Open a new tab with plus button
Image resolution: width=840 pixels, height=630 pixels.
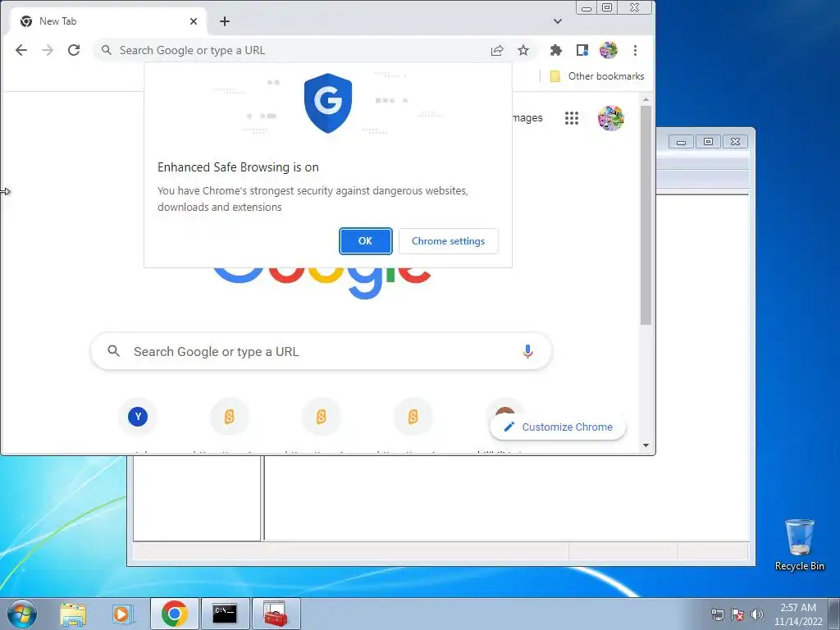(225, 21)
